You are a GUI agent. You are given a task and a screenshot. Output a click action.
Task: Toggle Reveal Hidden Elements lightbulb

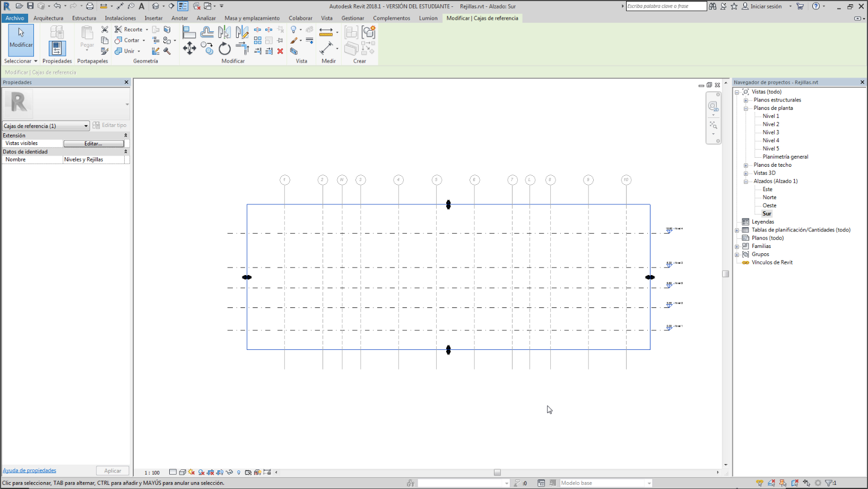(x=239, y=472)
